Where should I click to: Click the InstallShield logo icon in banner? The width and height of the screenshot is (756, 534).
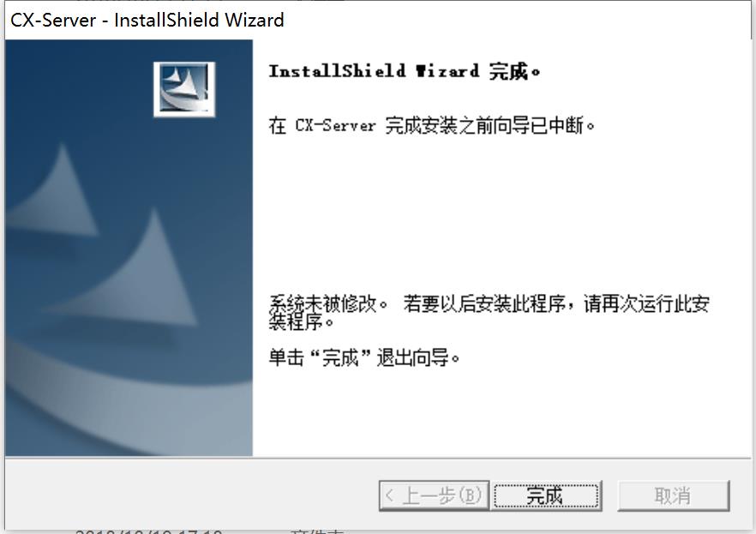tap(184, 89)
